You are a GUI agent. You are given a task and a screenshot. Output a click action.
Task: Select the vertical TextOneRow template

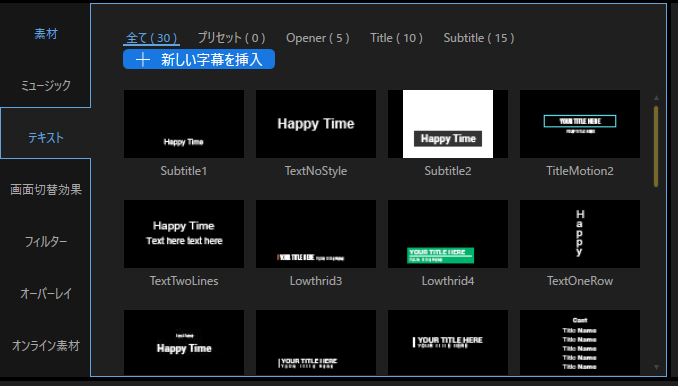pyautogui.click(x=580, y=234)
